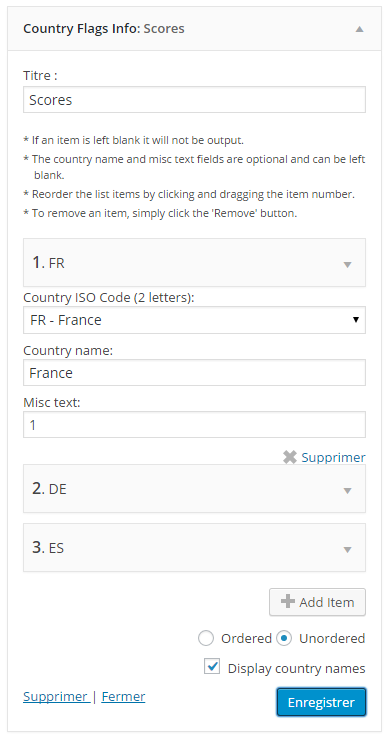388x737 pixels.
Task: Click the X icon beside Supprimer
Action: pos(290,457)
